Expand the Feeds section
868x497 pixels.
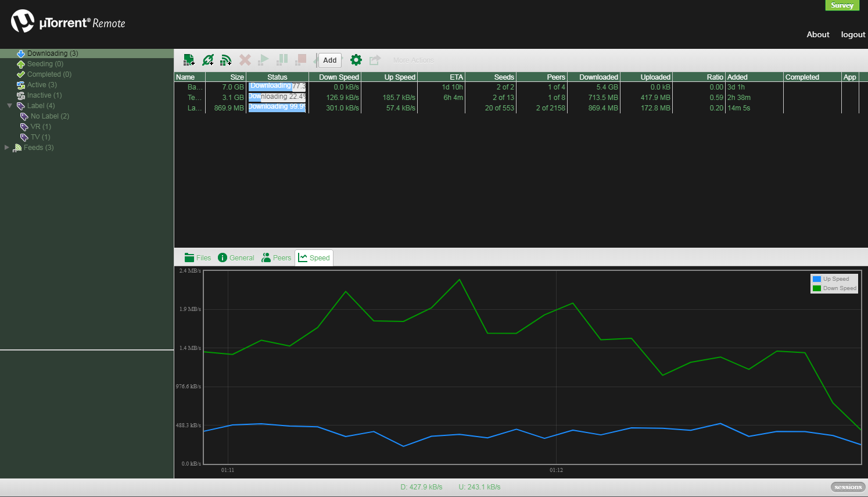tap(6, 147)
